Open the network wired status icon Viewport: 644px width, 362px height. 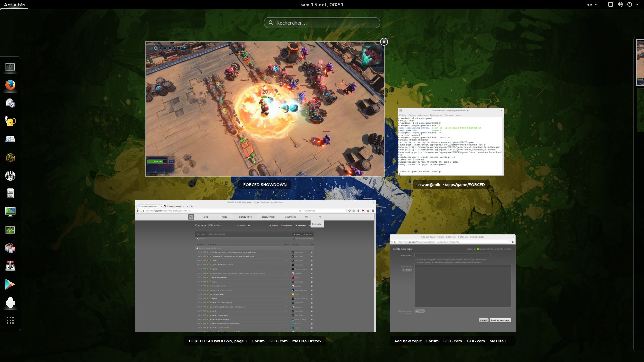coord(611,4)
